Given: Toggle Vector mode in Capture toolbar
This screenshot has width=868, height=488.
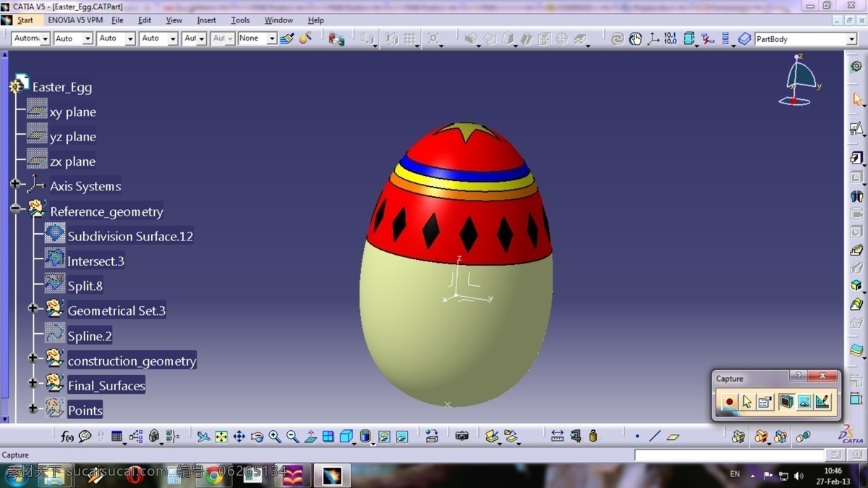Looking at the screenshot, I should coord(822,401).
